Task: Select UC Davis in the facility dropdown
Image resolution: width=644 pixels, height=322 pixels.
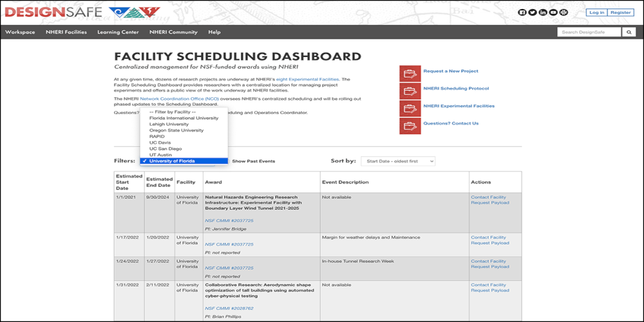Action: 184,142
